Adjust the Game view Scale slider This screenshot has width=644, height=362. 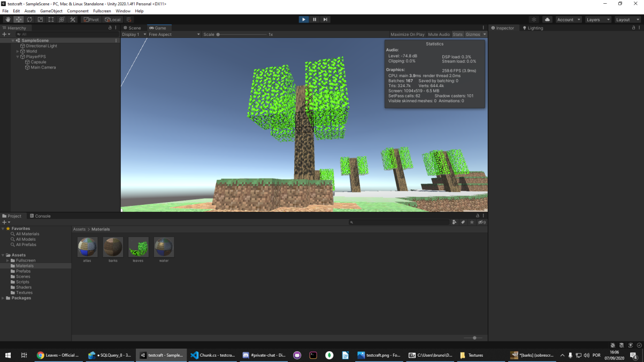(242, 34)
